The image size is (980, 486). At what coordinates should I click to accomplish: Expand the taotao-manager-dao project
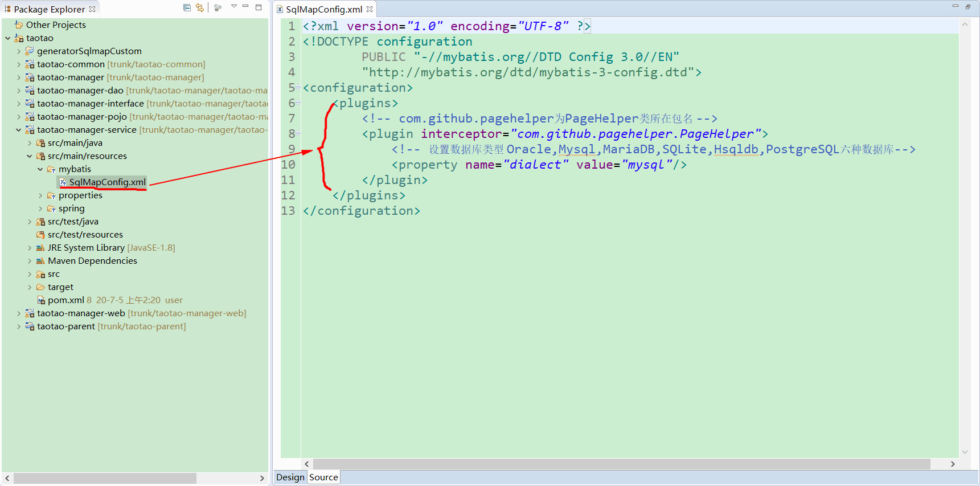[x=18, y=91]
